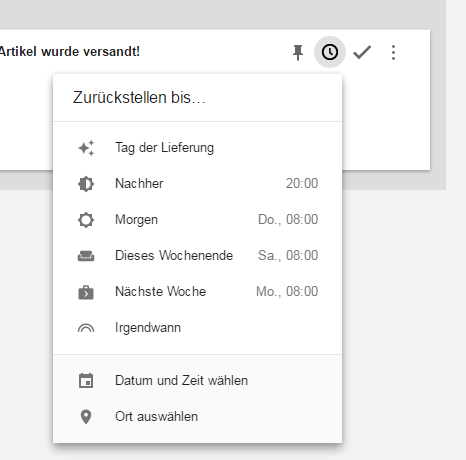Click the 20:00 time next to Nachher
This screenshot has height=460, width=466.
coord(302,183)
